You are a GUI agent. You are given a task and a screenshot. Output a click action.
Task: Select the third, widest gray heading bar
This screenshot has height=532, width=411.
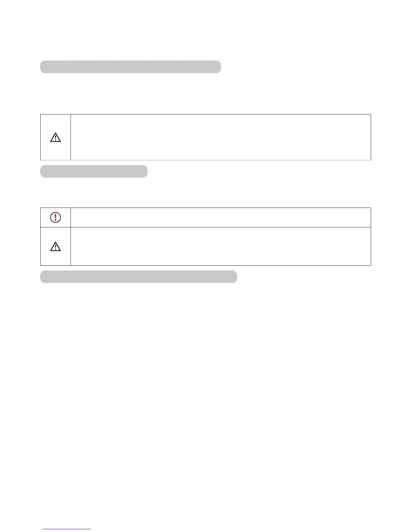(138, 277)
